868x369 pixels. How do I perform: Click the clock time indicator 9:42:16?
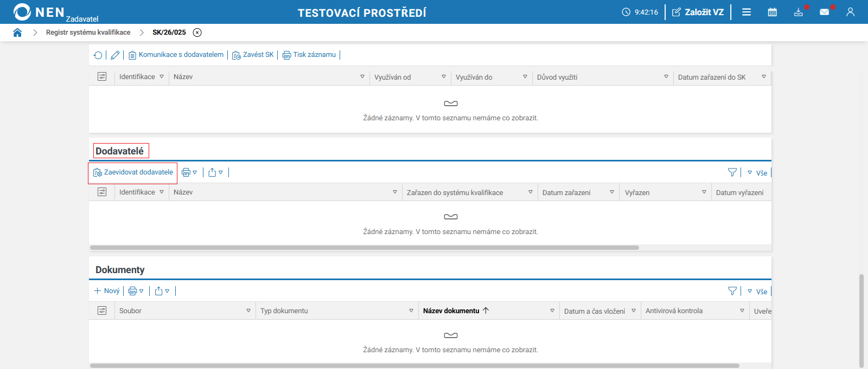(x=640, y=12)
